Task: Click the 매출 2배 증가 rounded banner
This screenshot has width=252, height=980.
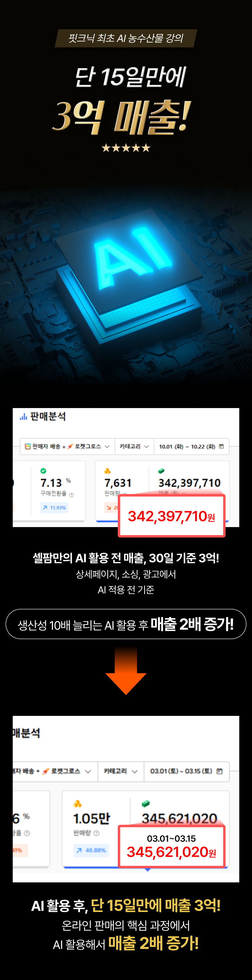Action: 126,624
